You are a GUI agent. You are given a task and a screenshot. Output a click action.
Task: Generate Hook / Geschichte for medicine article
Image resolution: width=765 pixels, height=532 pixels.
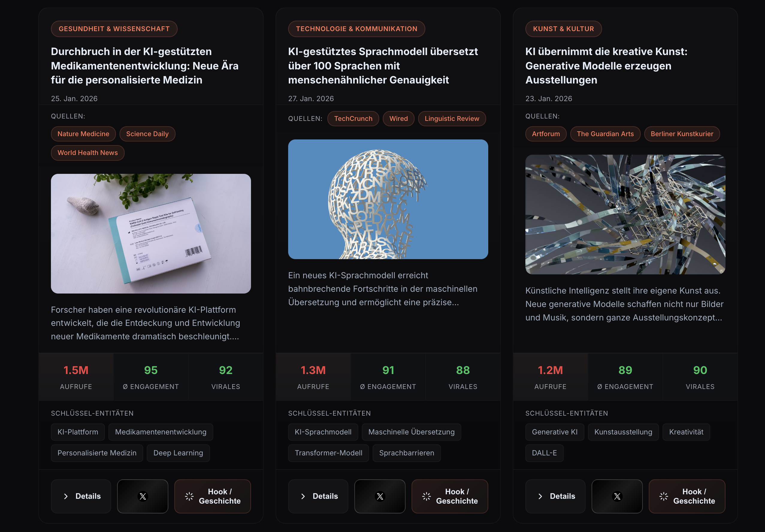213,496
